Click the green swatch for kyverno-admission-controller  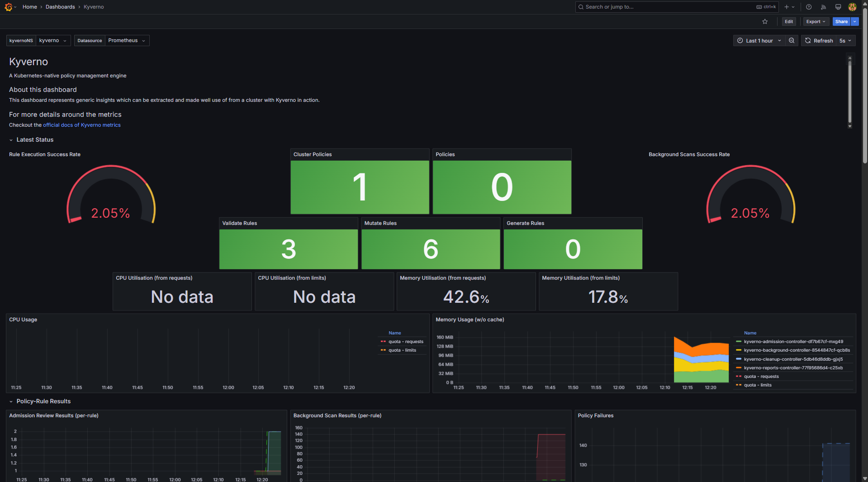pos(739,342)
